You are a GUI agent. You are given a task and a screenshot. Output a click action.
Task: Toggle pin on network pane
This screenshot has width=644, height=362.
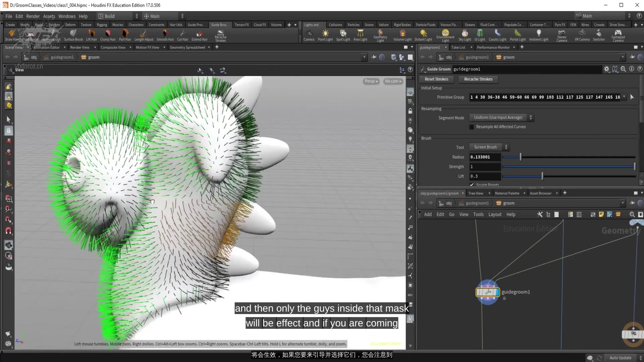coord(632,203)
